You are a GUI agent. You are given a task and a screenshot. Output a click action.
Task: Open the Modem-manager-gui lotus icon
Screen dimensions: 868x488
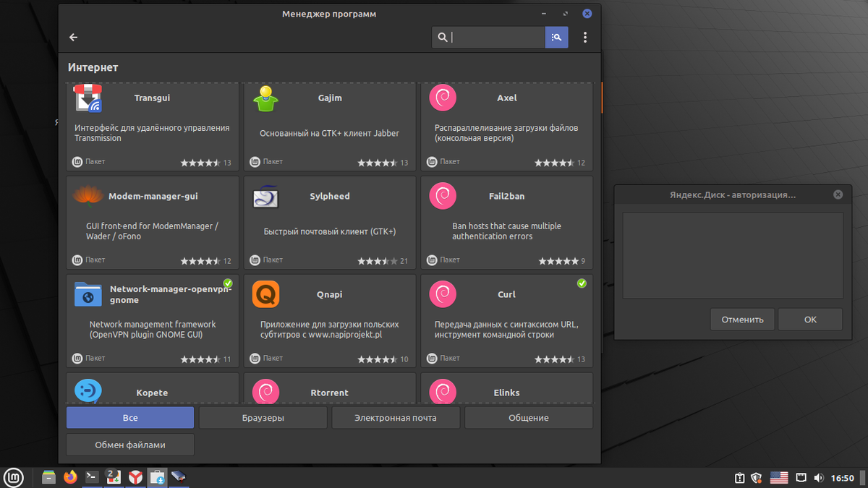88,196
